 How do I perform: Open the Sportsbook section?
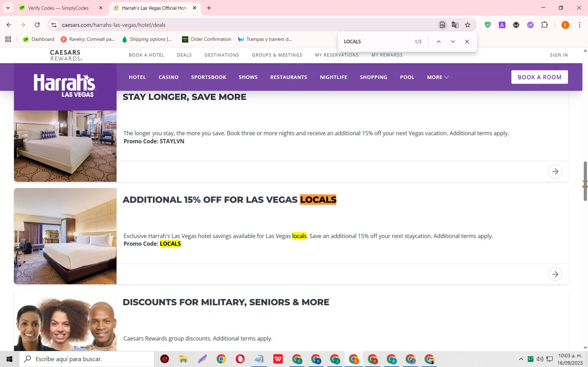(x=209, y=77)
